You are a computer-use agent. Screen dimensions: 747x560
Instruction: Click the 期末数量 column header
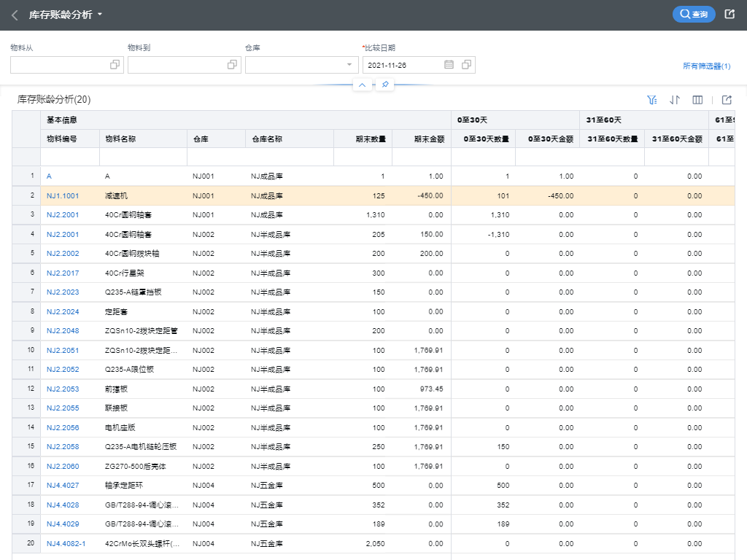[x=363, y=139]
